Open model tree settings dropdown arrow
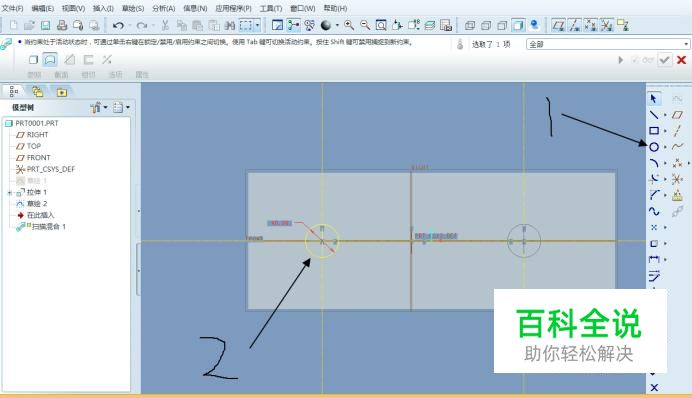The width and height of the screenshot is (692, 398). click(105, 107)
